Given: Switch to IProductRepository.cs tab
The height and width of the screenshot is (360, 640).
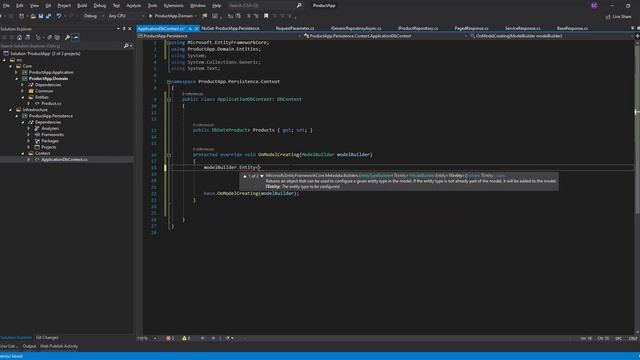Looking at the screenshot, I should [418, 29].
